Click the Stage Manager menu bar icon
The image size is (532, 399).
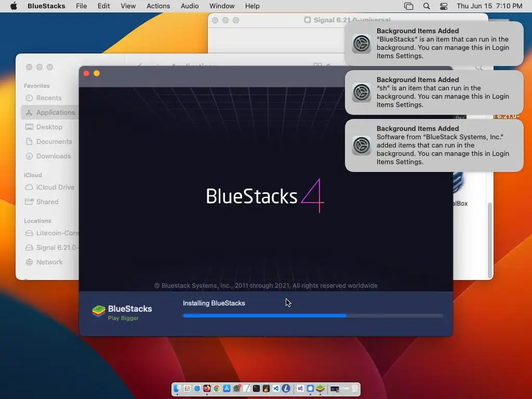tap(408, 6)
